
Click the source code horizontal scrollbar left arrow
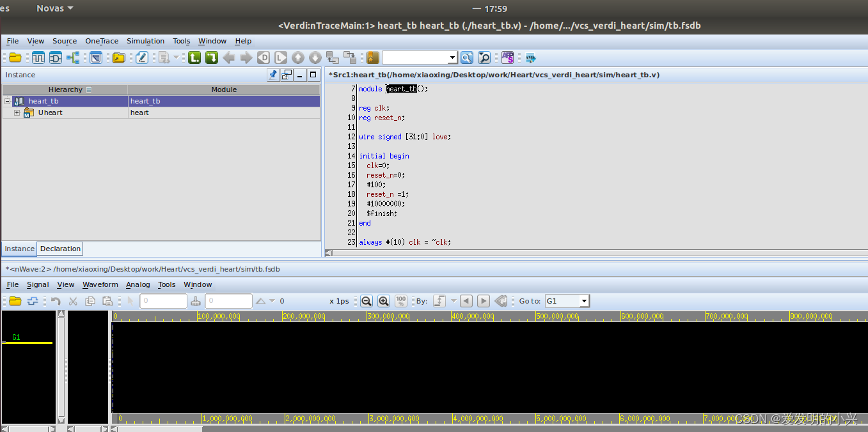[328, 252]
